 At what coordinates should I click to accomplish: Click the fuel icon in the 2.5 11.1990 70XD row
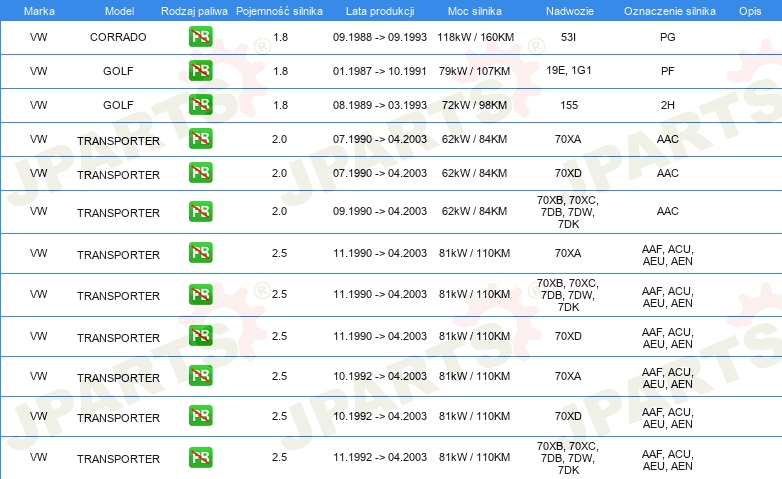click(200, 335)
